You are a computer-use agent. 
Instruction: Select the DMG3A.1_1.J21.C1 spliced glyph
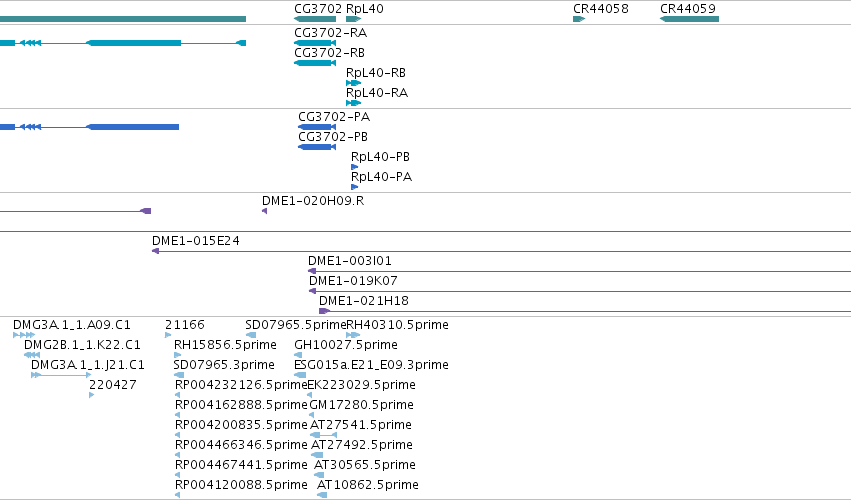point(61,375)
